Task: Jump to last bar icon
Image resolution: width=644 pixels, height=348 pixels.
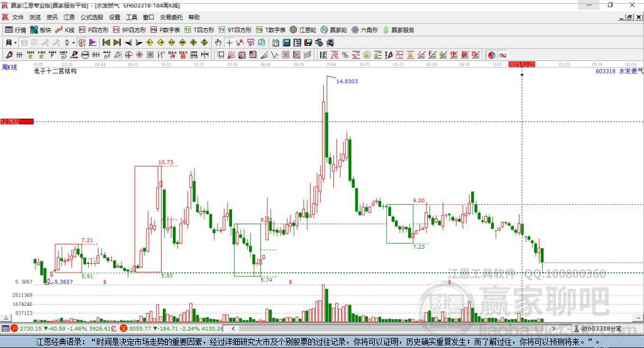Action: pos(117,43)
